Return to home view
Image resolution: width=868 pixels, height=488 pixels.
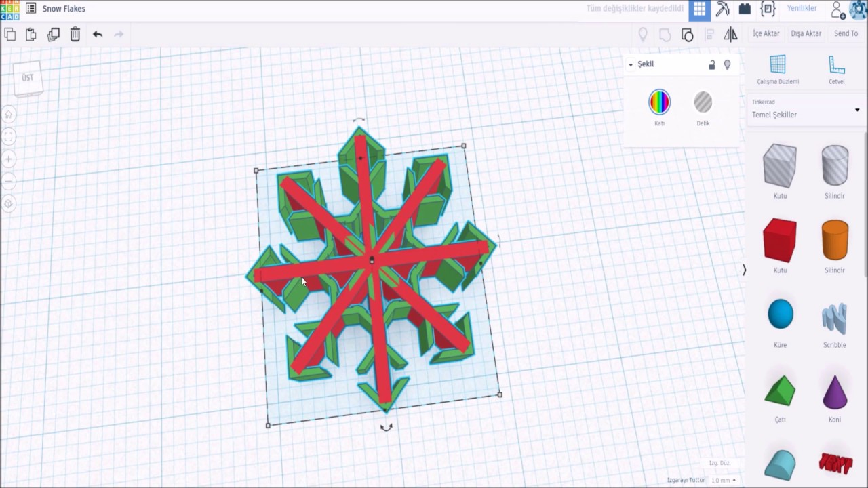click(x=9, y=115)
